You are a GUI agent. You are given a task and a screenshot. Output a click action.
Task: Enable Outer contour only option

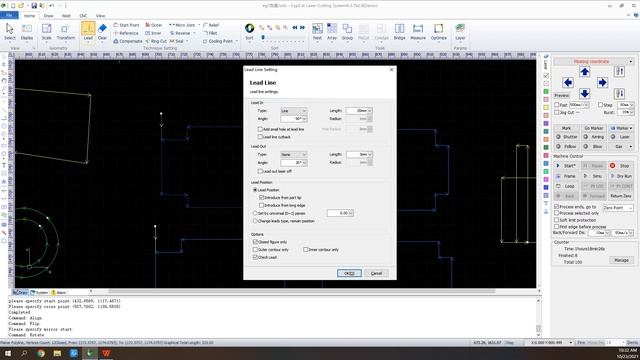255,249
